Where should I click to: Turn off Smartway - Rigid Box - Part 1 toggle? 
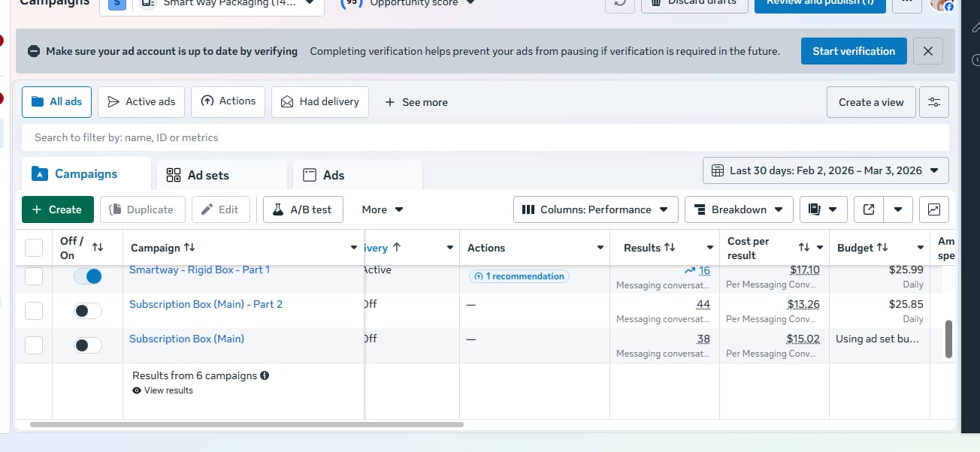click(x=88, y=276)
